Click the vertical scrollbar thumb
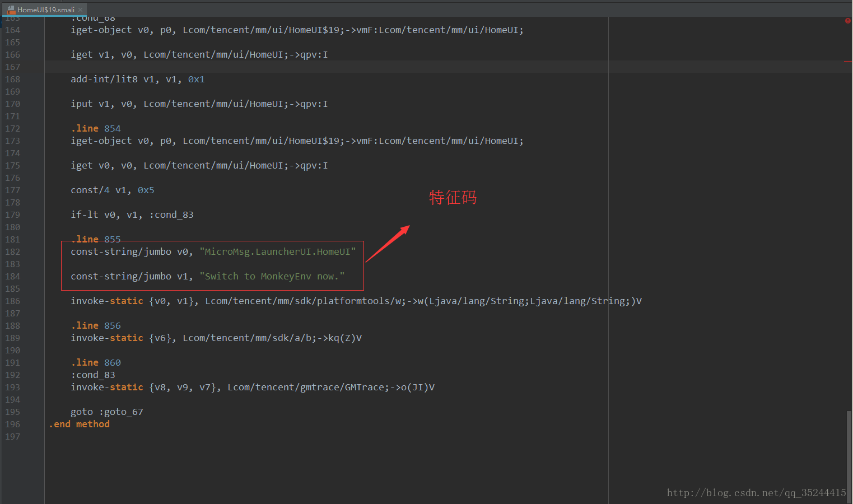The height and width of the screenshot is (504, 853). (849, 456)
